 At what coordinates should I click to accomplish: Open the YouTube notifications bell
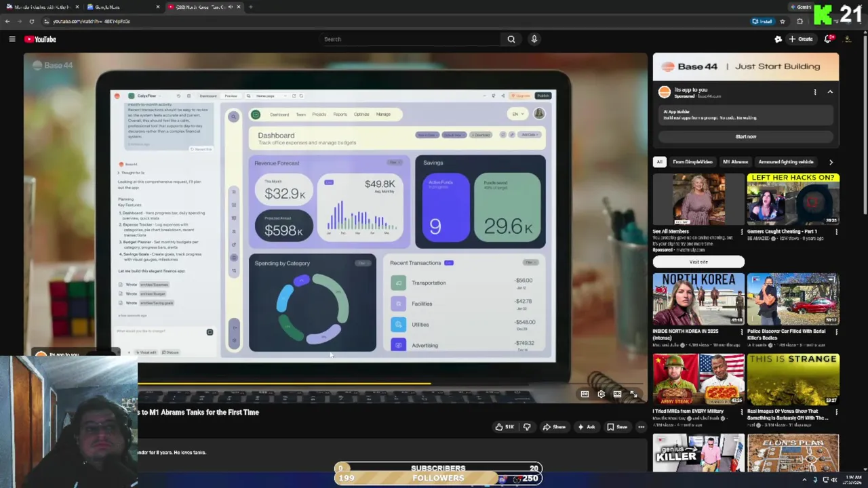click(x=828, y=39)
